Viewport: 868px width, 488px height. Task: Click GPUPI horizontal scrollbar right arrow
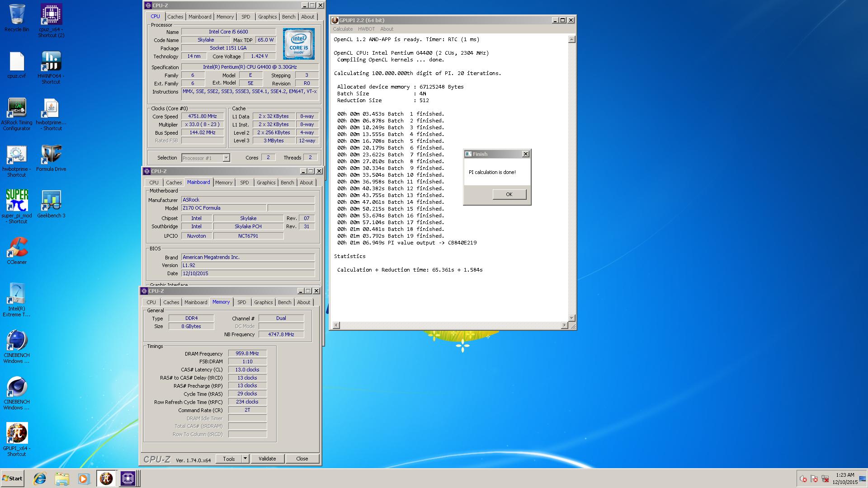coord(564,325)
